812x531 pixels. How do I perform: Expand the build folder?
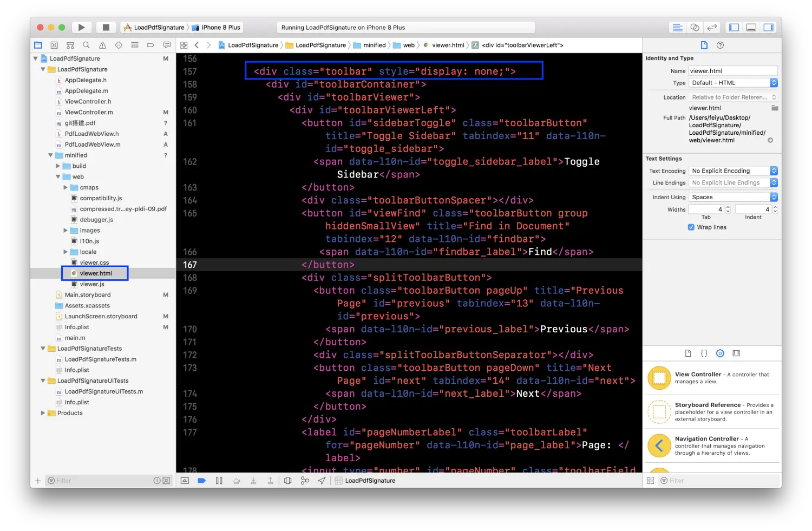tap(58, 166)
